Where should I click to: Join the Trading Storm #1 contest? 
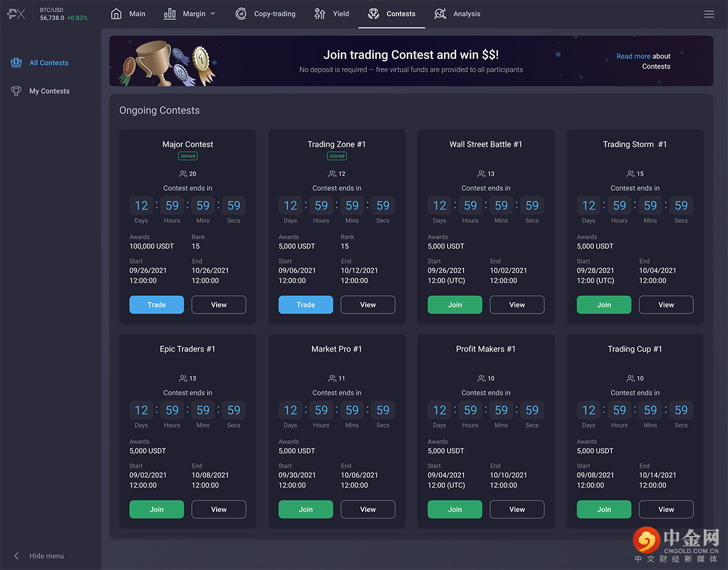coord(604,305)
